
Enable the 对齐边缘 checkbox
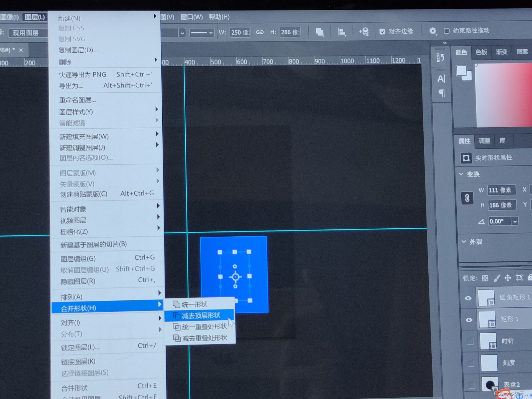coord(382,32)
